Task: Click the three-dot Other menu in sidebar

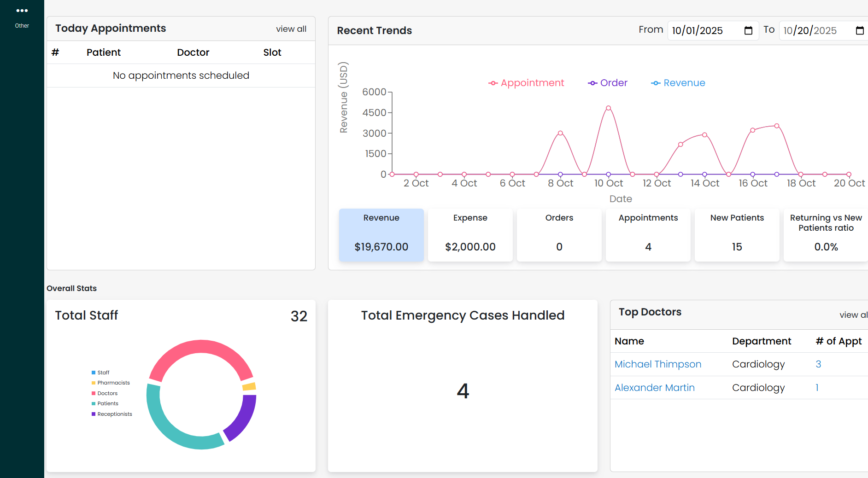Action: point(22,10)
